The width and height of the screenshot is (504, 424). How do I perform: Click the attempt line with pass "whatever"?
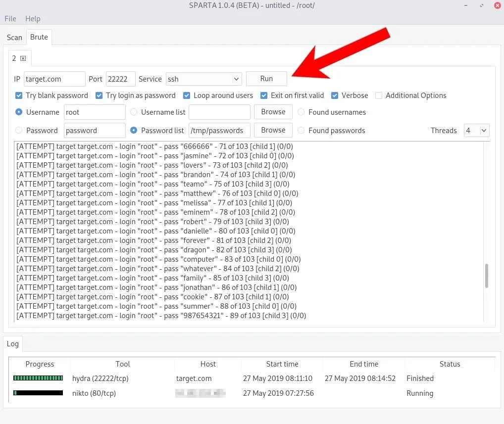click(158, 269)
